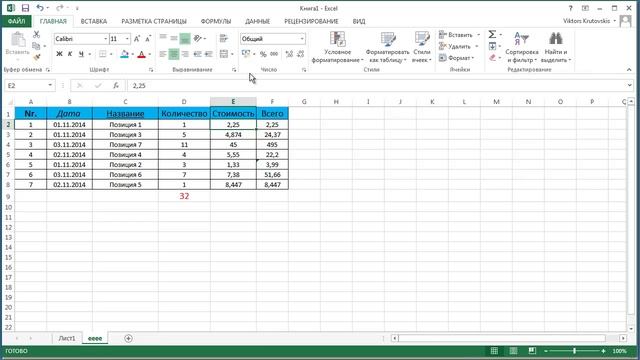Click Удалить cells button
The width and height of the screenshot is (640, 360).
[x=455, y=46]
